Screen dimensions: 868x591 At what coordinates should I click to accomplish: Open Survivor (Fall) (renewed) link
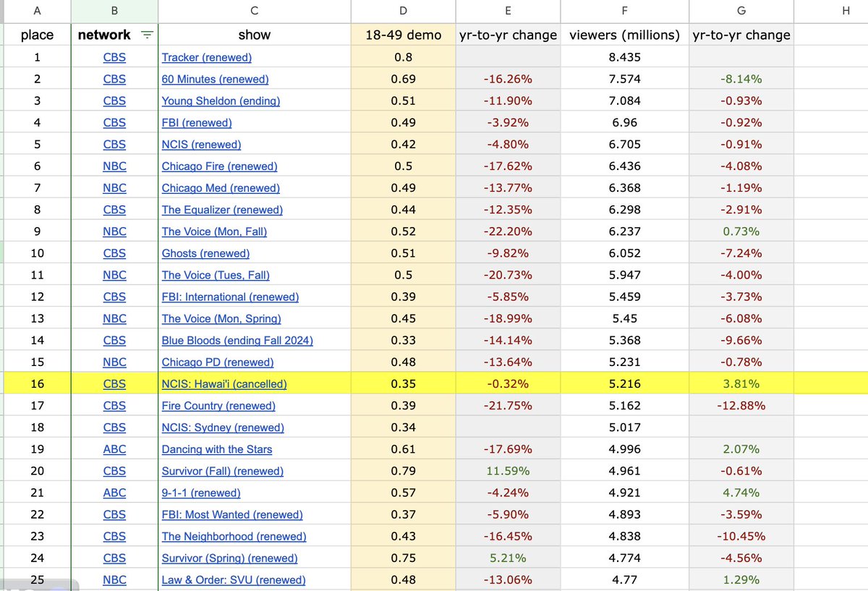click(x=223, y=471)
